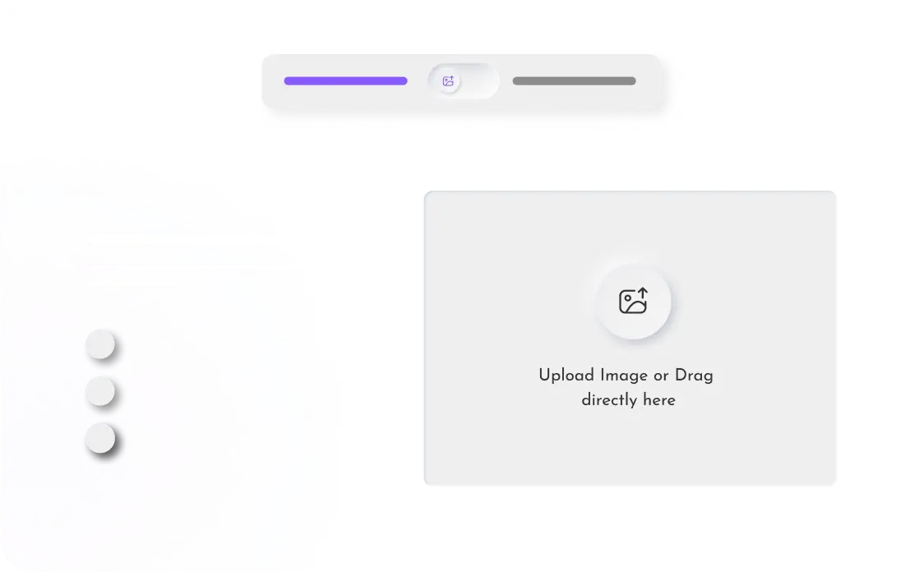Screen dimensions: 924x572
Task: Click the "Upload Image or Drag" text
Action: (626, 376)
